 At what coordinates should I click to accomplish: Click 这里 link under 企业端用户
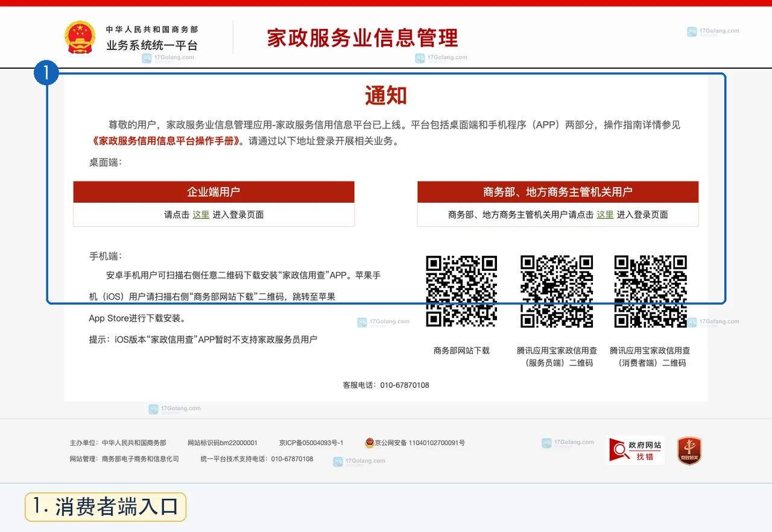click(x=201, y=215)
